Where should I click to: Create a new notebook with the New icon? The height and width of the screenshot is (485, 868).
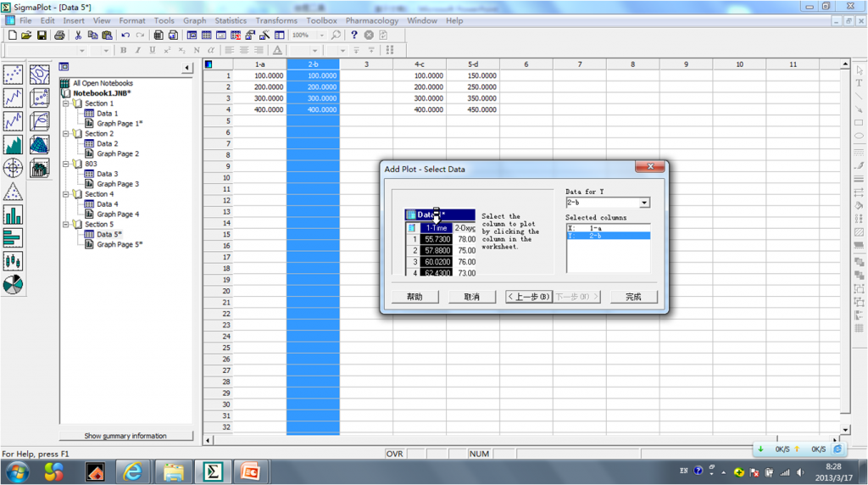click(12, 35)
